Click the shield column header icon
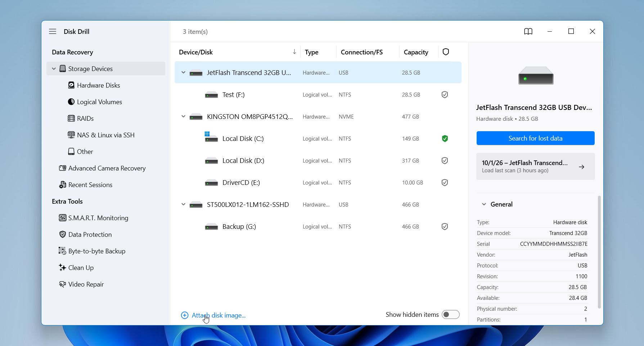Screen dimensions: 644x346 446,52
